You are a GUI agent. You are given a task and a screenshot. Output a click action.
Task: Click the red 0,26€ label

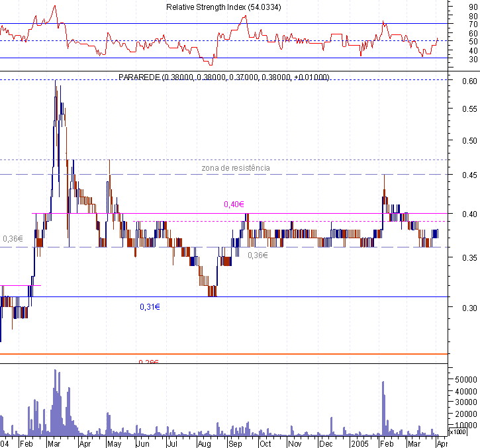pos(148,362)
